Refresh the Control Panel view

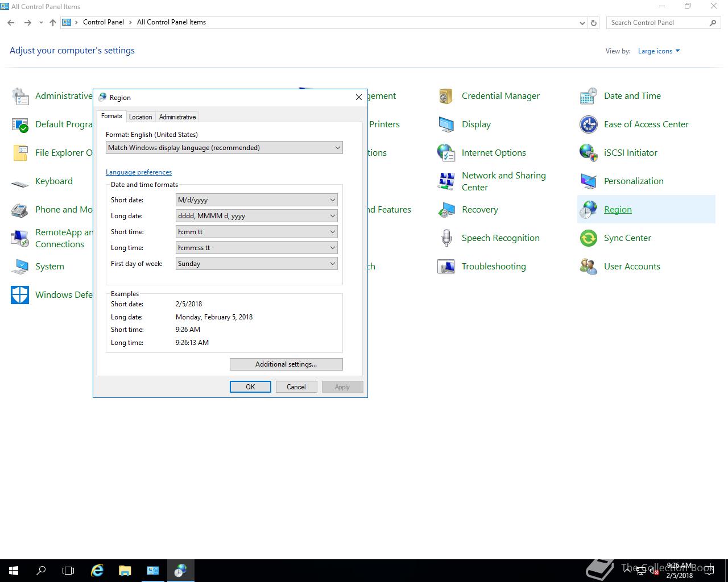click(x=594, y=23)
